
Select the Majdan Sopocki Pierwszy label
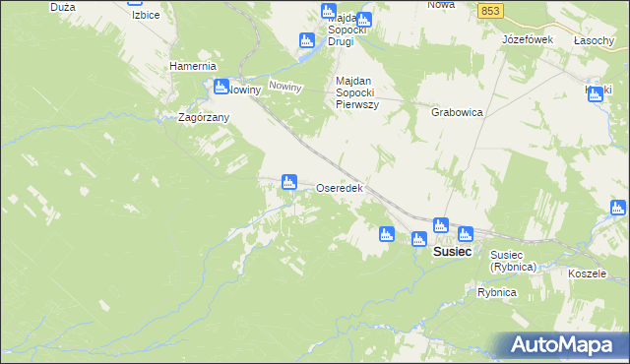[x=357, y=92]
